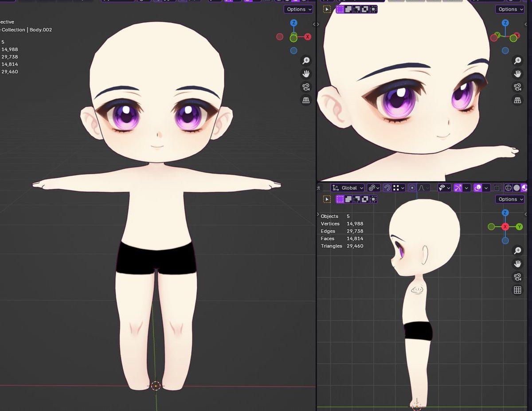This screenshot has height=411, width=532.
Task: Click the Zoom magnifier in the side viewport
Action: [517, 250]
